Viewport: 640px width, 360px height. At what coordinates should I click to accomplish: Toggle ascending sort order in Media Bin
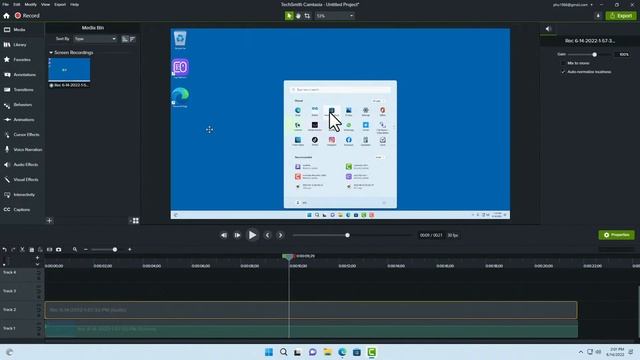point(125,39)
